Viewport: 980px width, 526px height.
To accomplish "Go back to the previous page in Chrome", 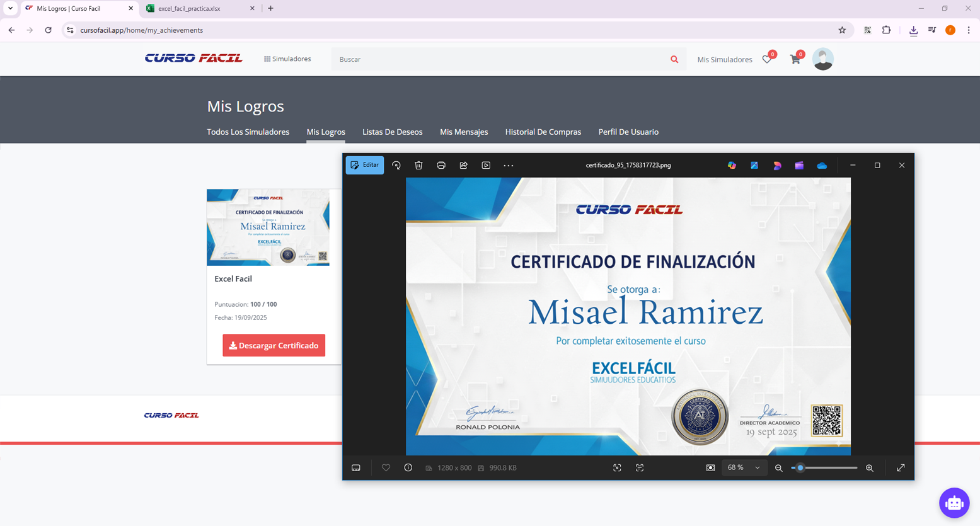I will pos(11,30).
